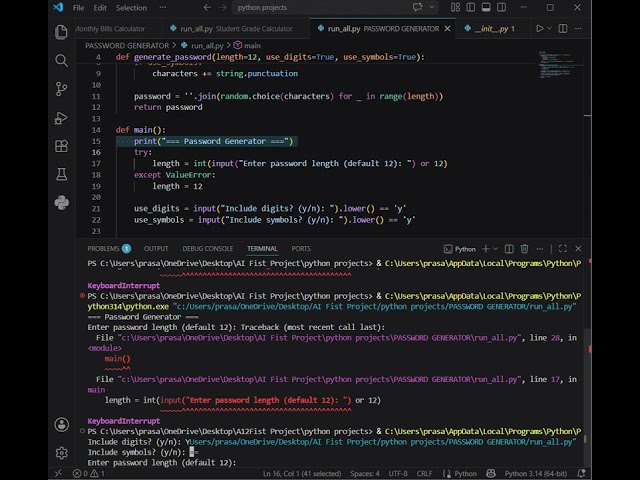The image size is (640, 480).
Task: Open the remote window status bar icon
Action: click(58, 473)
